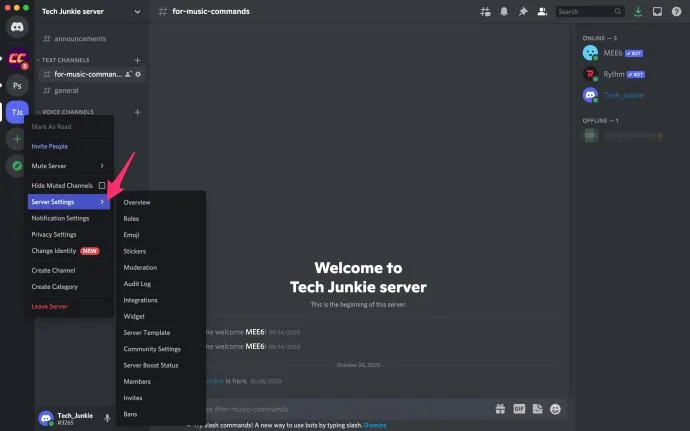
Task: Open the sticker picker icon
Action: coord(537,409)
